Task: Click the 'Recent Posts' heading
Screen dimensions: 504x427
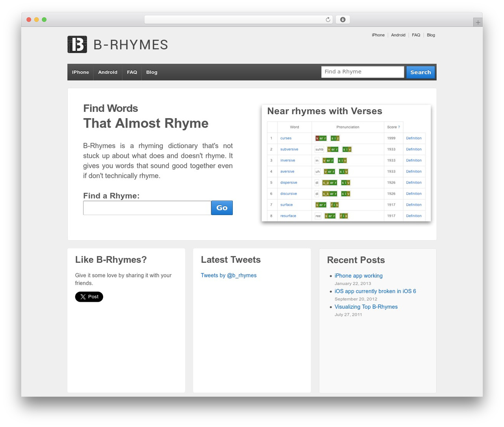Action: tap(356, 260)
